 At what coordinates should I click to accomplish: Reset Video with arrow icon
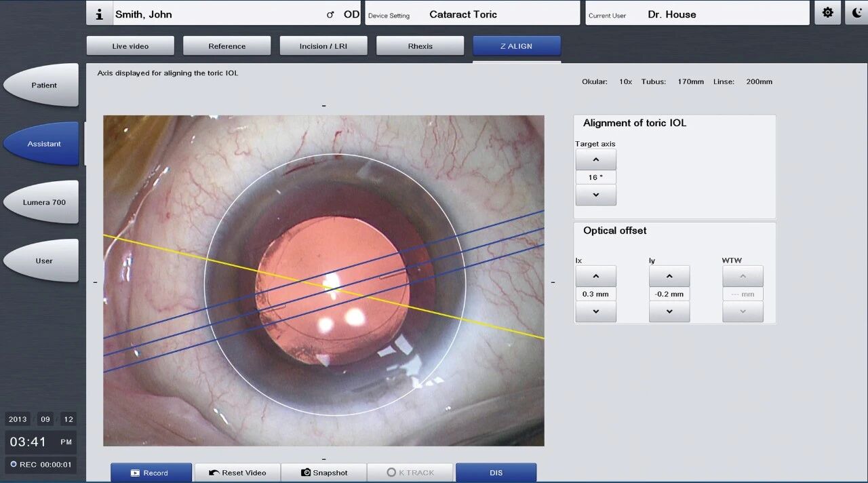[x=237, y=473]
